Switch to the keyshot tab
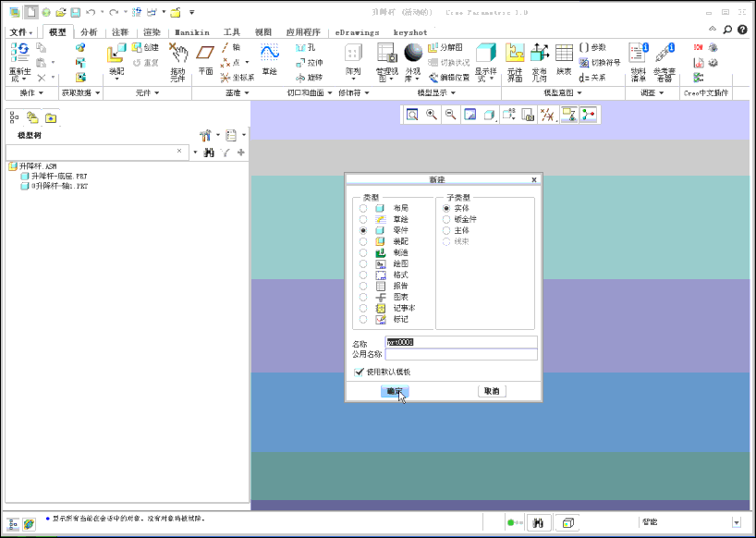Screen dimensions: 756x538 pyautogui.click(x=410, y=32)
